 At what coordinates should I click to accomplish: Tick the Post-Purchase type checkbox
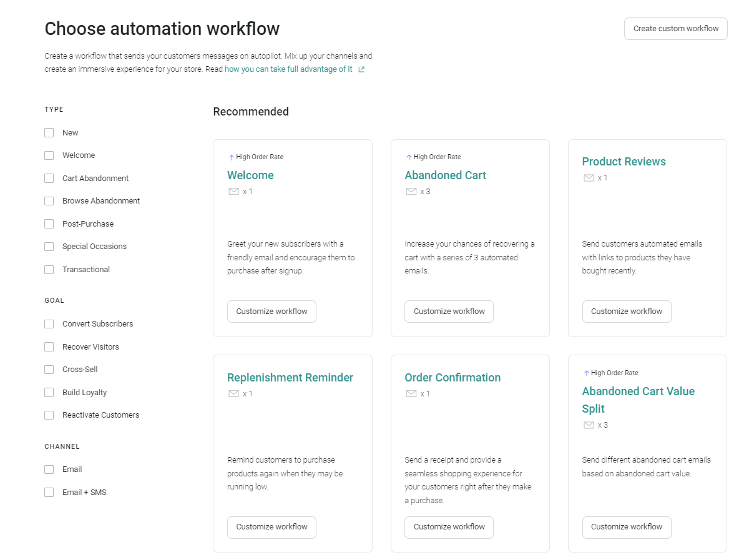49,224
